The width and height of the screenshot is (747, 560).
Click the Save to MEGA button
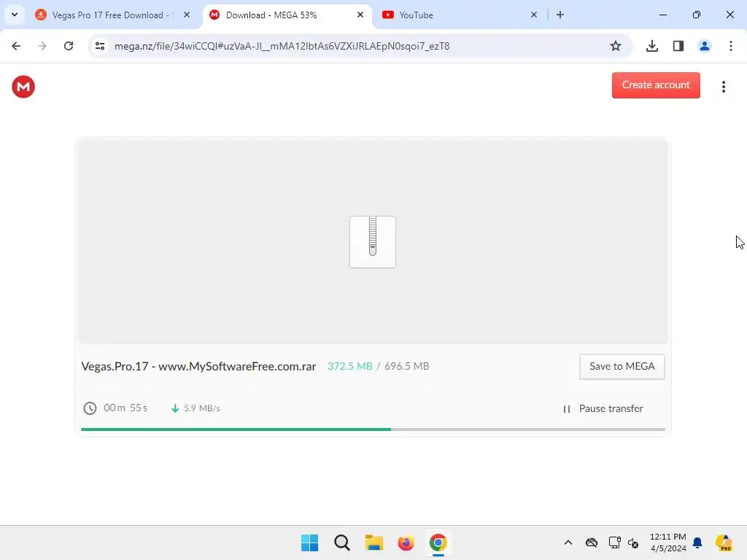pos(622,366)
